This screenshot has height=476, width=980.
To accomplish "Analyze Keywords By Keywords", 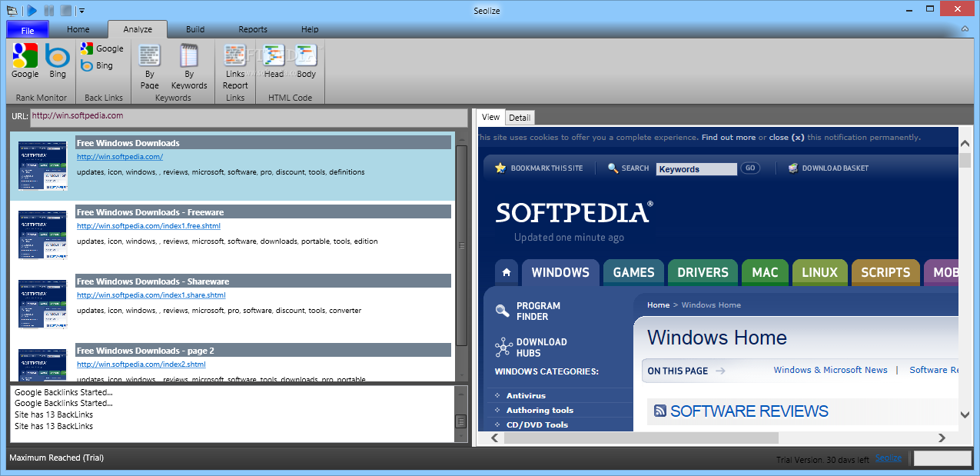I will click(x=189, y=67).
